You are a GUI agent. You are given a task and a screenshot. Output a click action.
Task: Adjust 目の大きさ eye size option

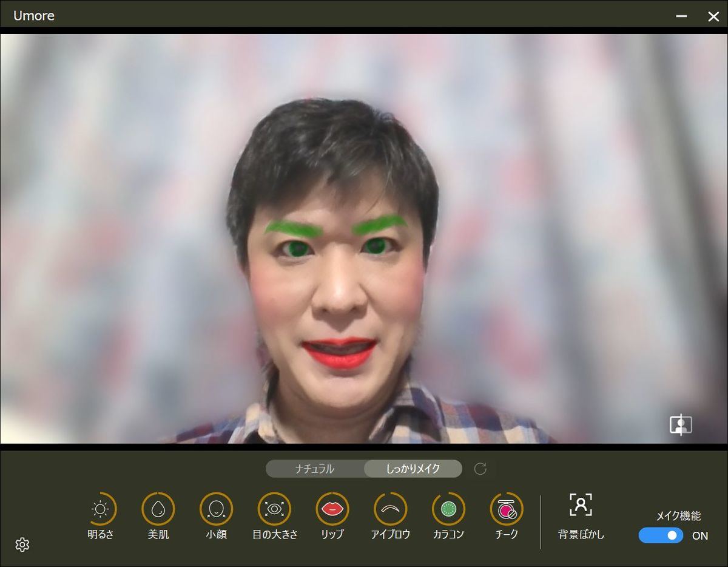274,509
